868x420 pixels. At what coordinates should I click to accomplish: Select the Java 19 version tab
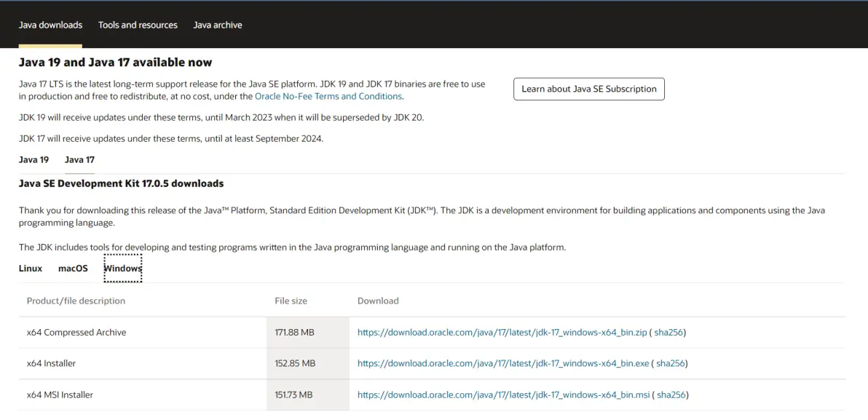(x=33, y=159)
